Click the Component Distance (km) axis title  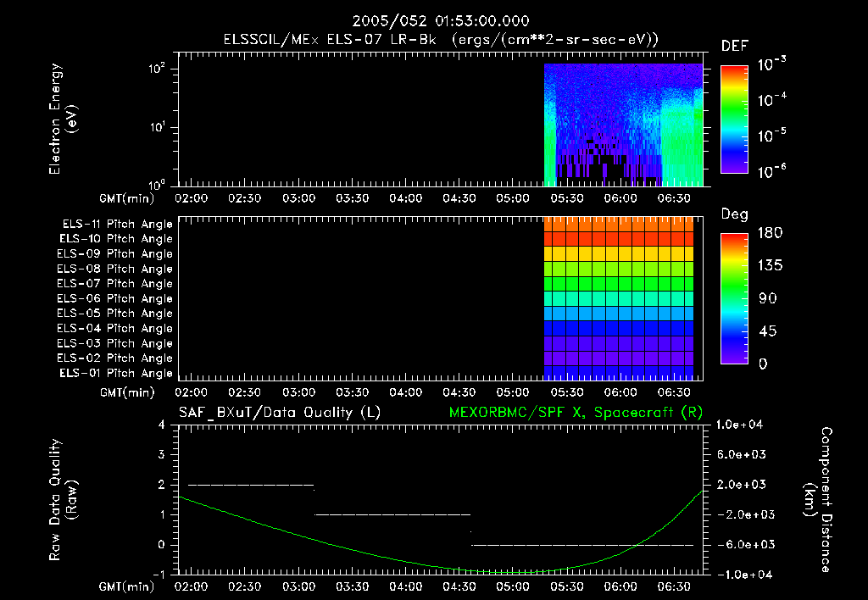[818, 500]
